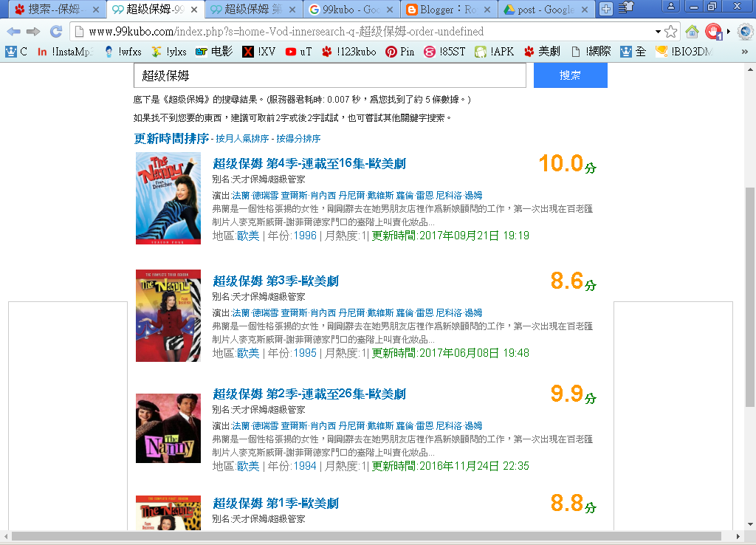
Task: Click The Nanny season 3 poster thumbnail
Action: tap(168, 315)
